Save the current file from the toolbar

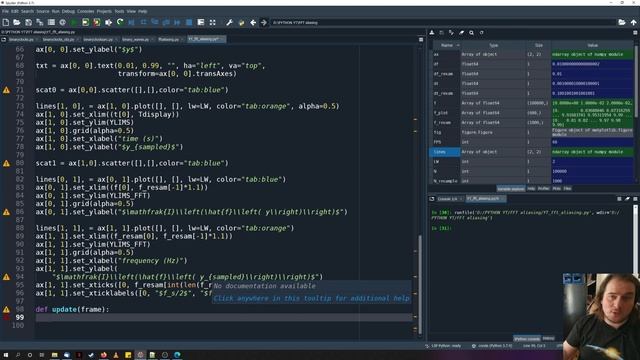coord(28,22)
